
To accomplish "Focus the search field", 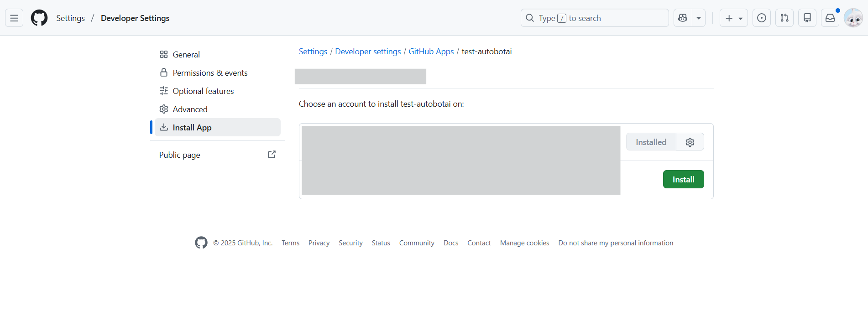I will (595, 18).
